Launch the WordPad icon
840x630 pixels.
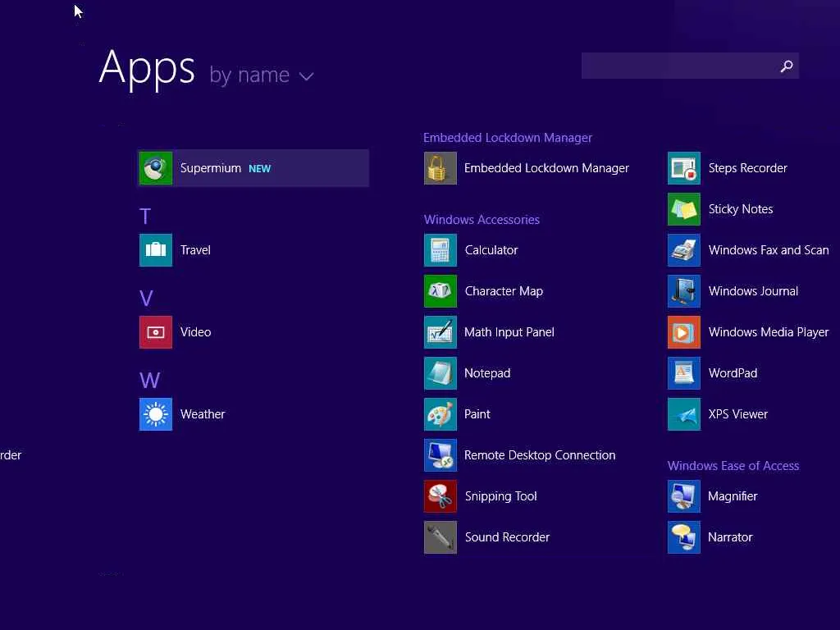pyautogui.click(x=684, y=373)
